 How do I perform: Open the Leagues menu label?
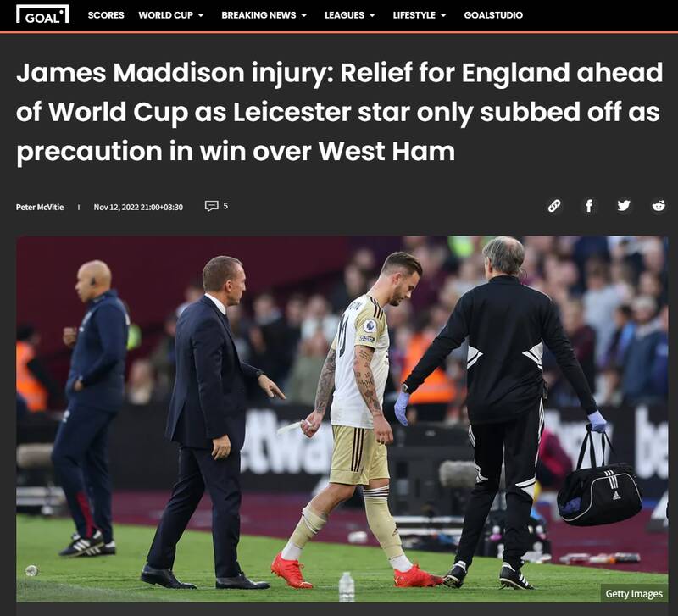click(345, 15)
